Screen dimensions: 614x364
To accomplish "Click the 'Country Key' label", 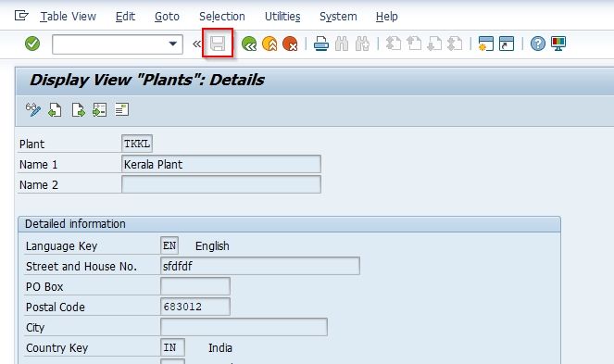I will [x=56, y=348].
